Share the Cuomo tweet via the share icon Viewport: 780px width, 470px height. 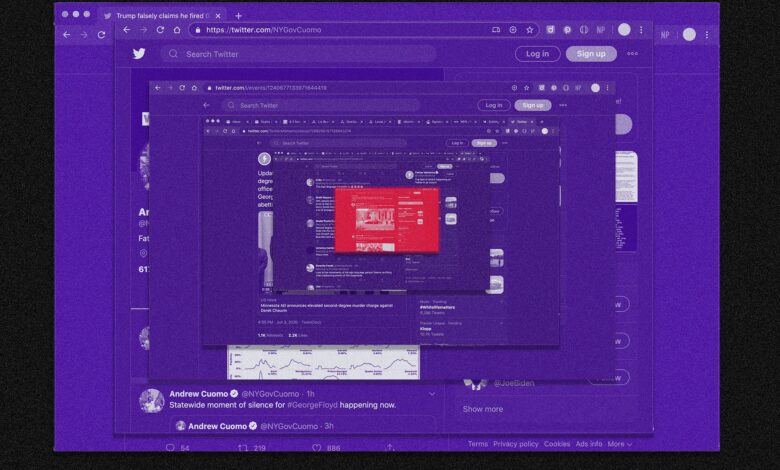tap(390, 448)
